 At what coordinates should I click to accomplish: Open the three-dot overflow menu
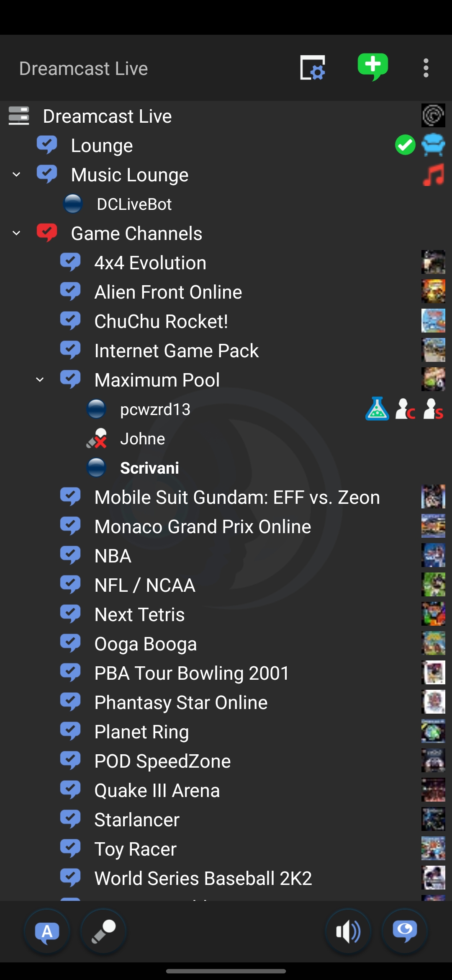pos(426,68)
